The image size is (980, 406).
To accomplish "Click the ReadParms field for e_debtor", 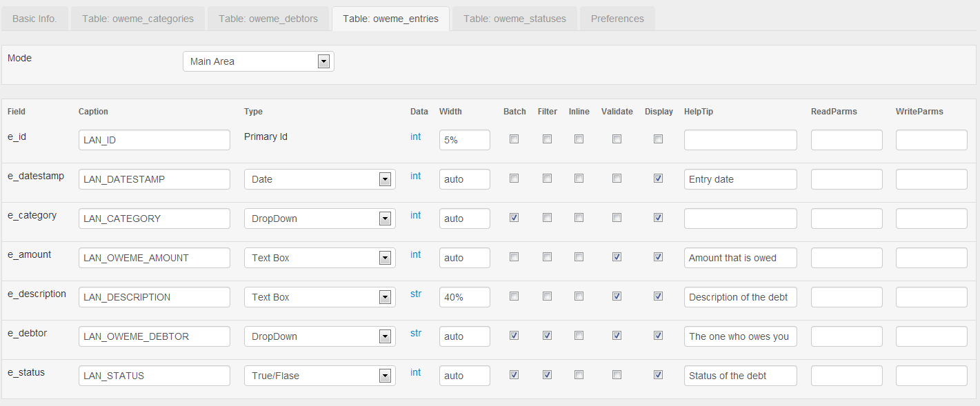I will [846, 336].
